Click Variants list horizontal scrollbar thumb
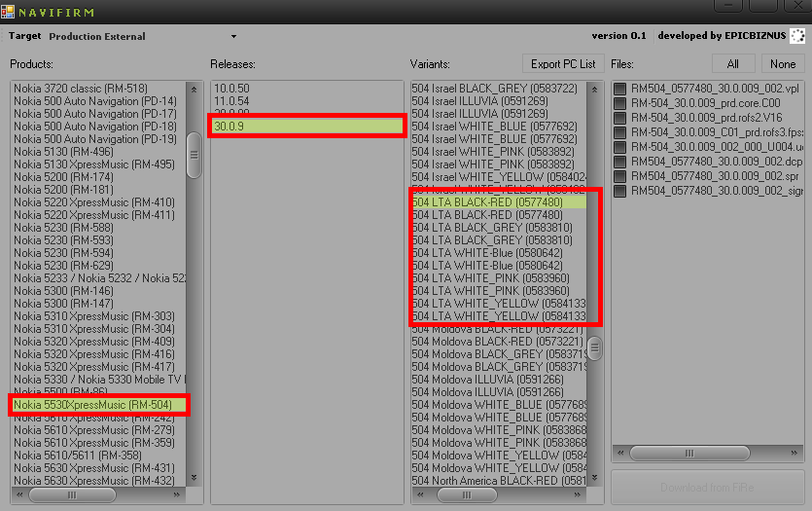The height and width of the screenshot is (511, 812). coord(467,494)
